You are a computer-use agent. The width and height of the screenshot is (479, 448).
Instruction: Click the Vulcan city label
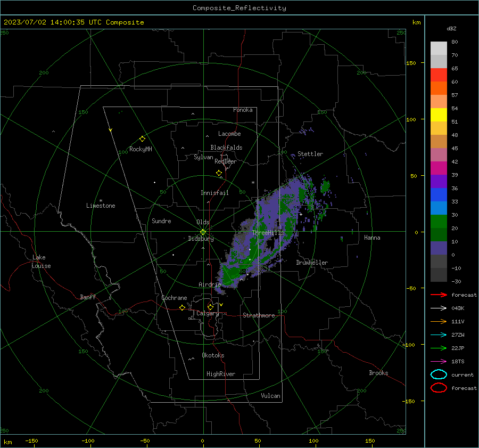point(270,396)
